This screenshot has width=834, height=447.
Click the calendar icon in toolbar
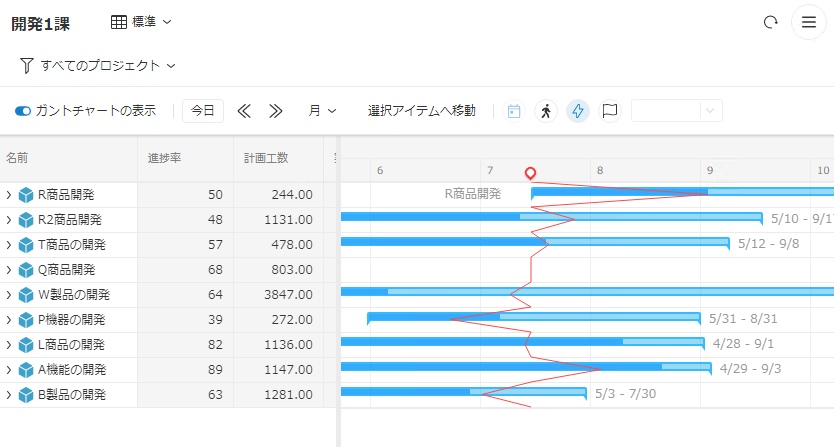[x=514, y=111]
